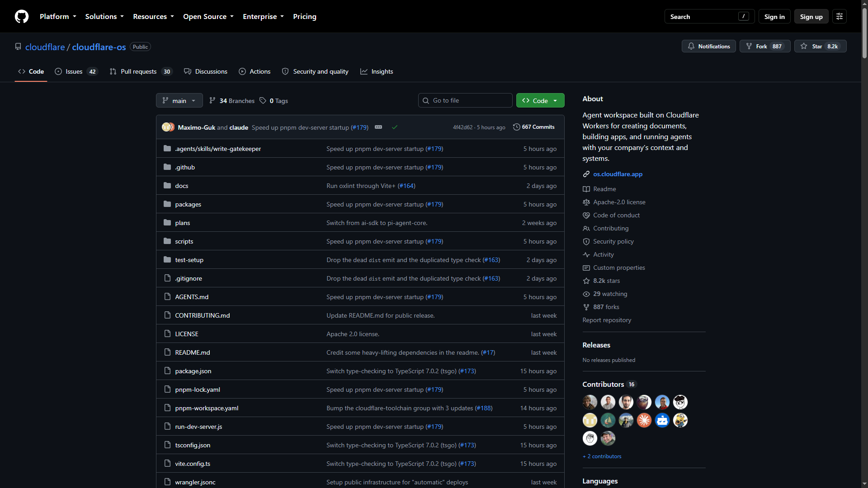
Task: Expand commit message ellipsis icon
Action: 378,127
